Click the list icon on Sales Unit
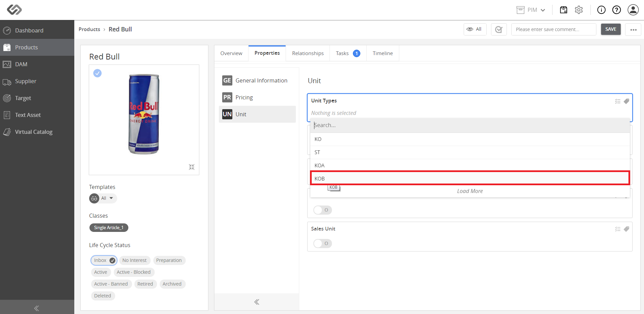This screenshot has width=644, height=314. click(x=618, y=229)
